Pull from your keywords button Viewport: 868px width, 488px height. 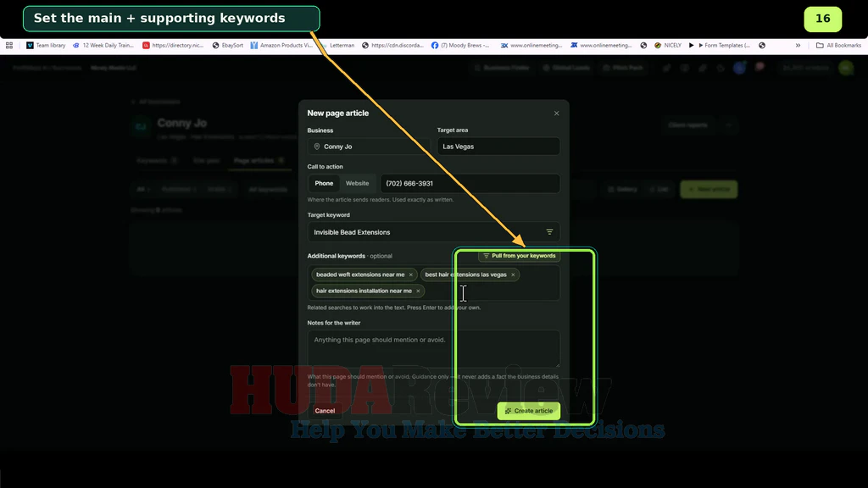[520, 256]
